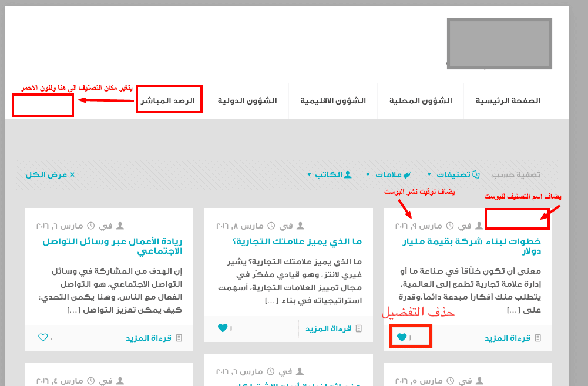Like the ريادة الأعمال post with empty heart

point(43,337)
